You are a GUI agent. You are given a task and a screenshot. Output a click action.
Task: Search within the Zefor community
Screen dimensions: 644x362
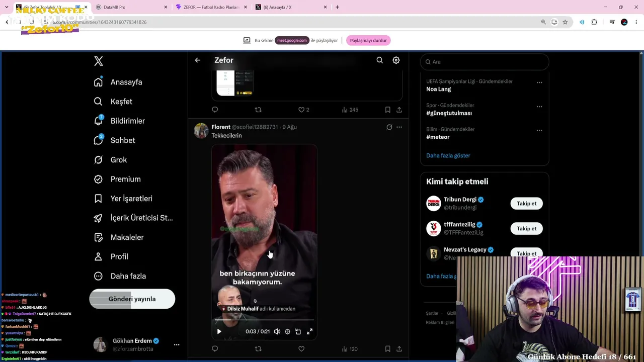click(x=380, y=60)
